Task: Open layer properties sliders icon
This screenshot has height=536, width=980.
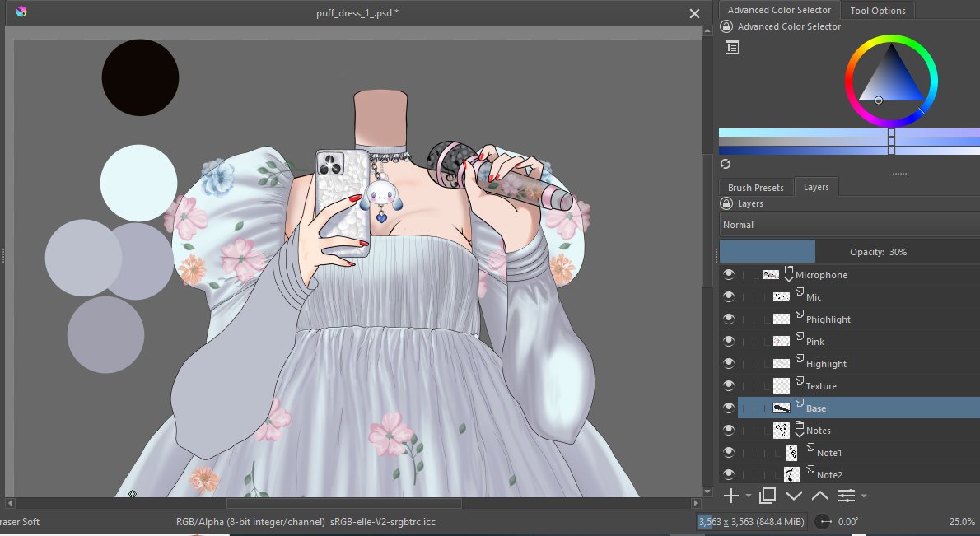Action: pyautogui.click(x=847, y=496)
